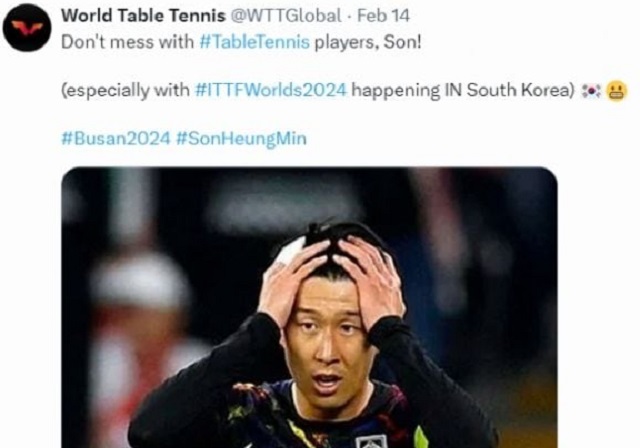Open the #ITTFWorlds2024 hashtag
This screenshot has width=640, height=448.
tap(271, 90)
